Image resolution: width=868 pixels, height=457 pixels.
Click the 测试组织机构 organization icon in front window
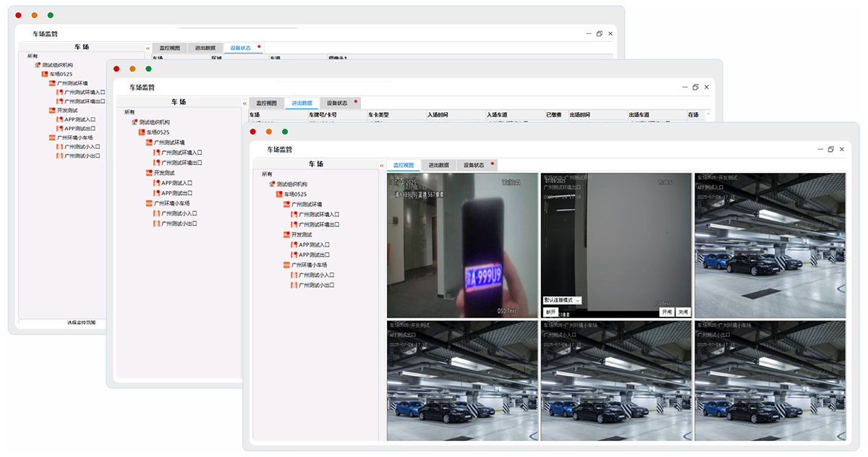(272, 184)
